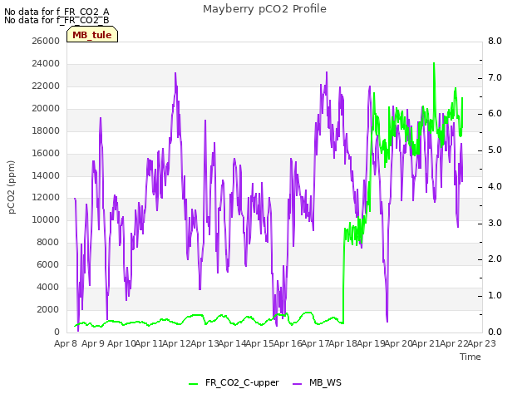Click the 6.0 right axis label
Image resolution: width=532 pixels, height=399 pixels.
coord(495,114)
